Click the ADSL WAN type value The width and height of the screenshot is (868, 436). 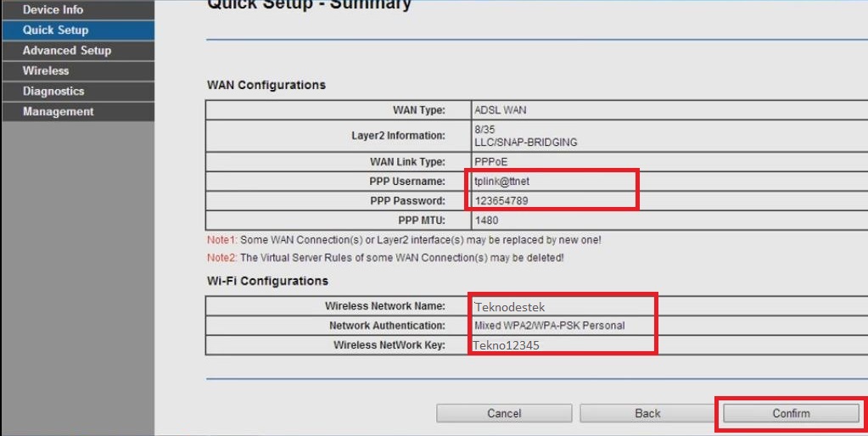[501, 110]
